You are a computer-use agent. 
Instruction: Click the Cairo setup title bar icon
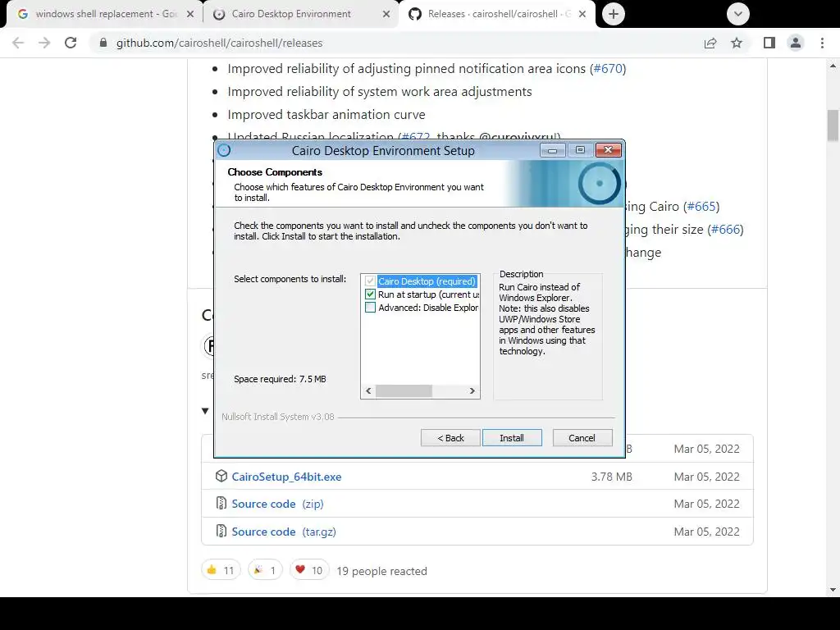pos(225,151)
